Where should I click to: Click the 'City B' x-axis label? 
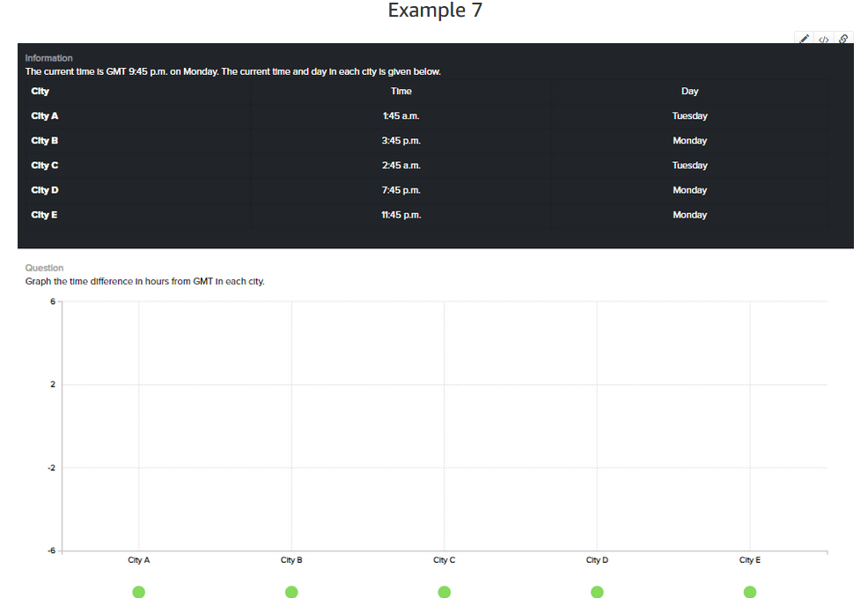(x=291, y=560)
